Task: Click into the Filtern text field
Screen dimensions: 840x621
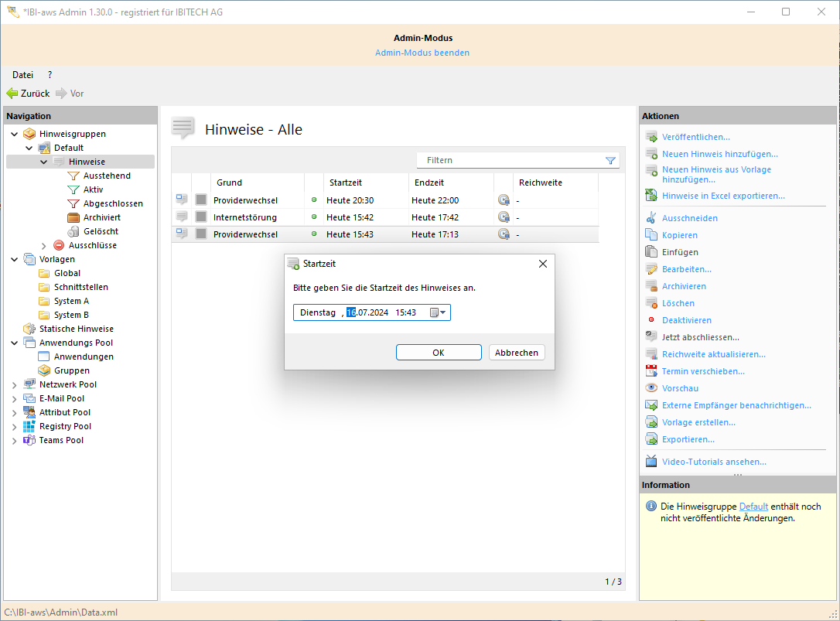Action: 510,160
